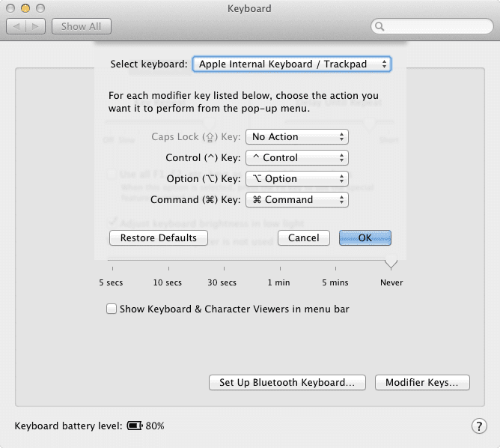Click the Show All button
Viewport: 500px width, 448px height.
(82, 26)
